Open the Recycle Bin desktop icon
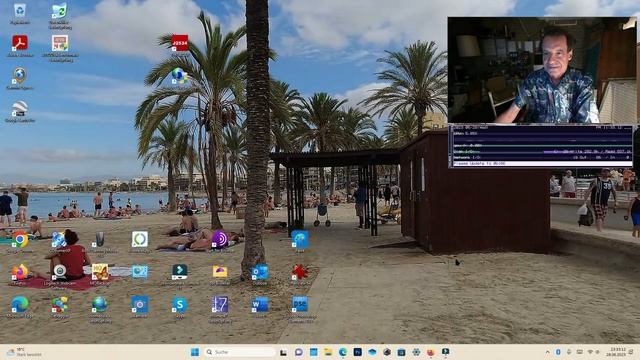The image size is (640, 360). pyautogui.click(x=20, y=11)
